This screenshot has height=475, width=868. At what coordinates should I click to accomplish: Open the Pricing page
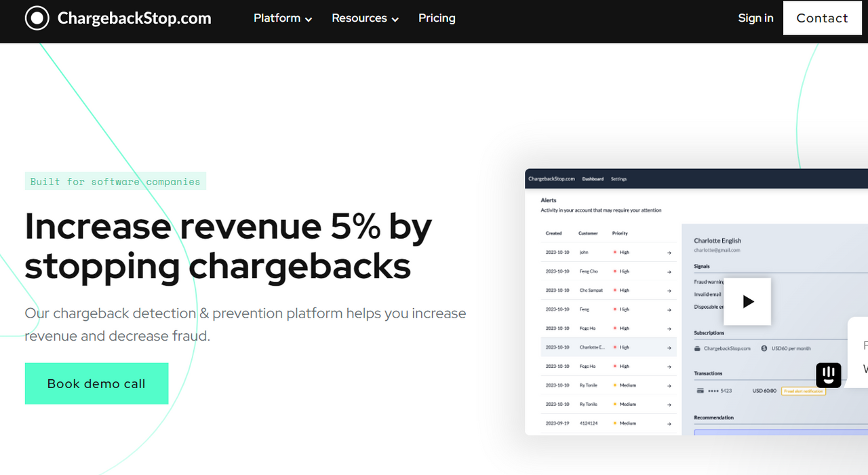(x=437, y=18)
